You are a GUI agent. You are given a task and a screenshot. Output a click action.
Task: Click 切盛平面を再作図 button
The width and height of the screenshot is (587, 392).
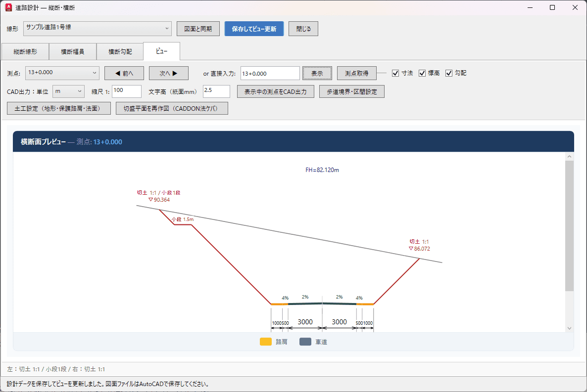tap(172, 108)
